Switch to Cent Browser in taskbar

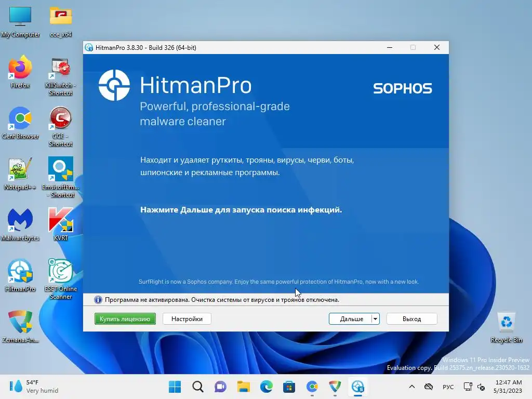(x=312, y=387)
